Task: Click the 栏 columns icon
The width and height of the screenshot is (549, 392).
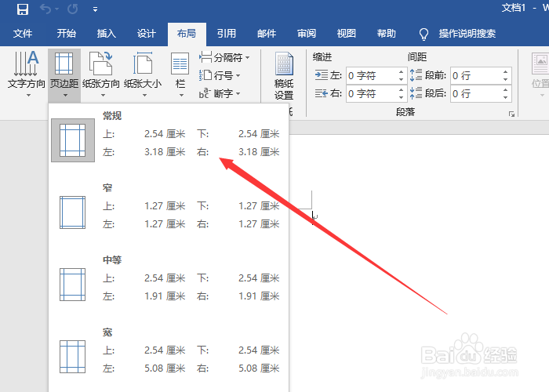Action: 180,64
